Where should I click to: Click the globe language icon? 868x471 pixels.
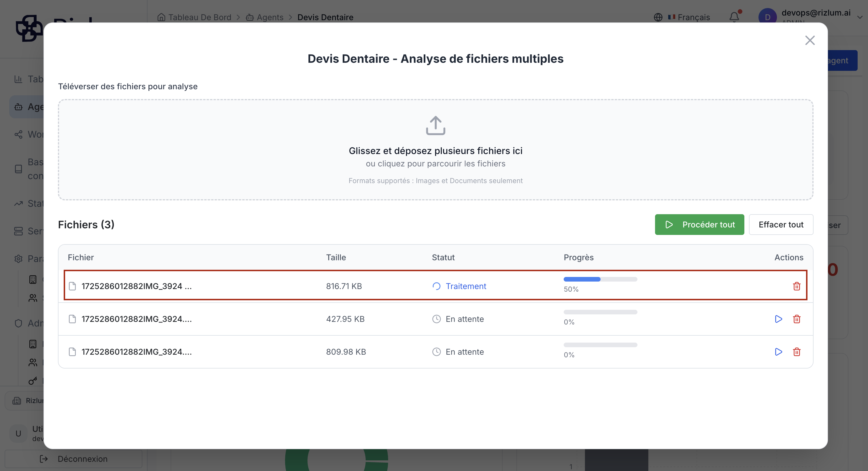658,17
